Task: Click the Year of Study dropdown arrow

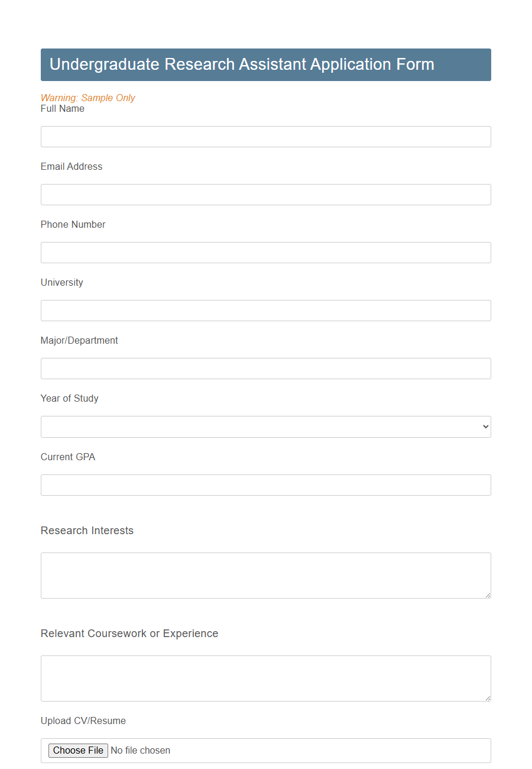Action: tap(485, 426)
